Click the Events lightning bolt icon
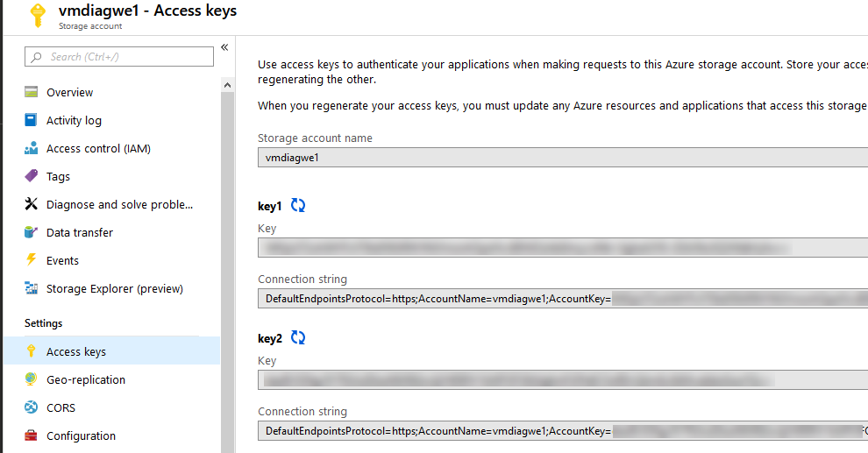This screenshot has height=453, width=868. [x=31, y=259]
